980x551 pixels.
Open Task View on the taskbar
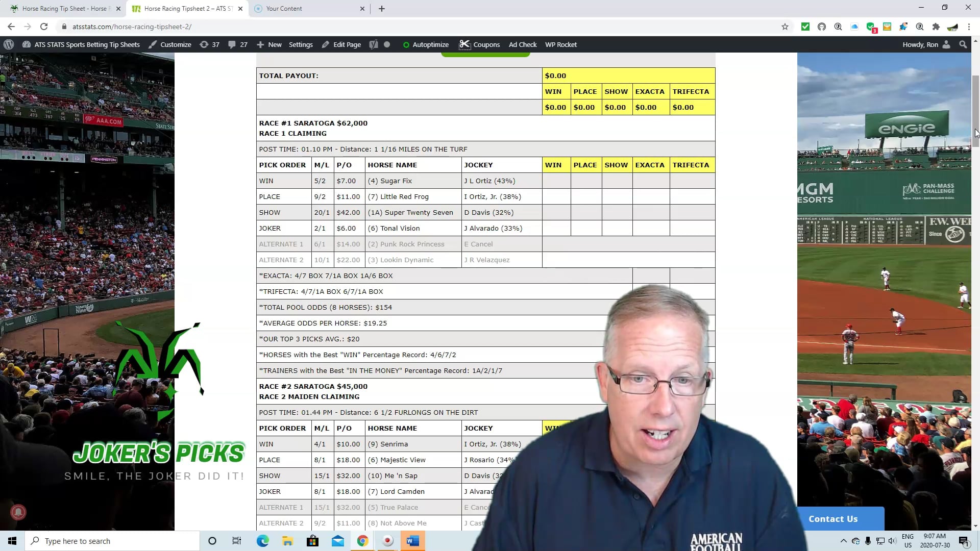click(237, 541)
